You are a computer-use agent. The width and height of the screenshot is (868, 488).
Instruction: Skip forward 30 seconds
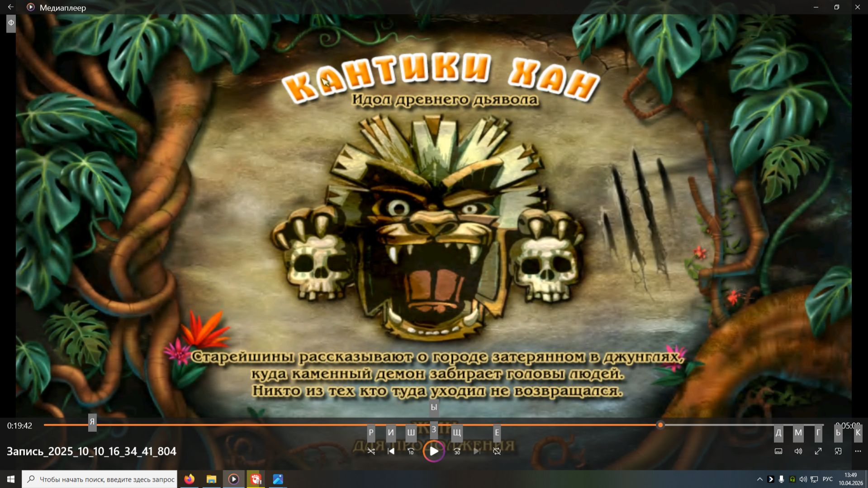(457, 451)
